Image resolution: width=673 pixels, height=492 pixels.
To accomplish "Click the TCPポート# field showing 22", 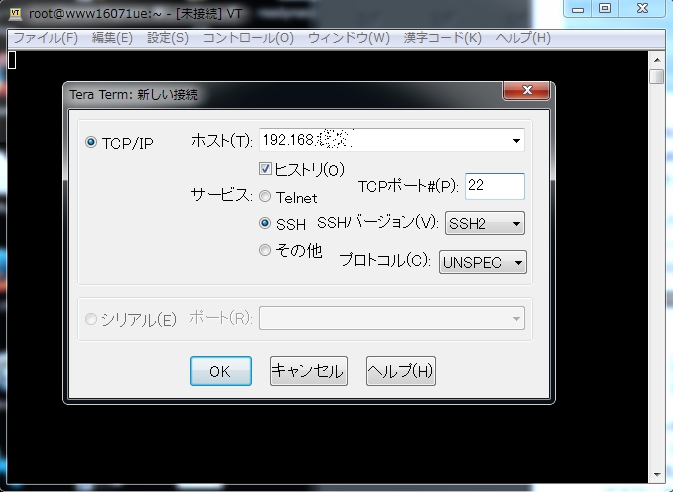I will [x=495, y=186].
